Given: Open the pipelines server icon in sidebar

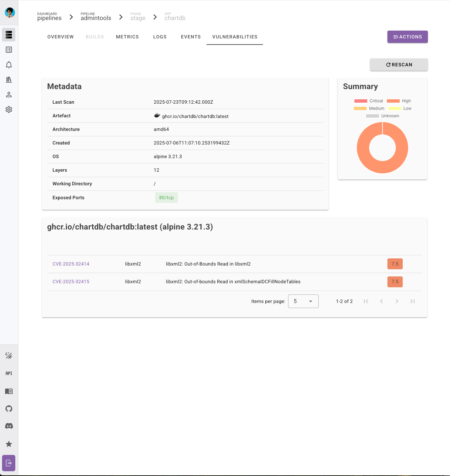Looking at the screenshot, I should [x=9, y=35].
